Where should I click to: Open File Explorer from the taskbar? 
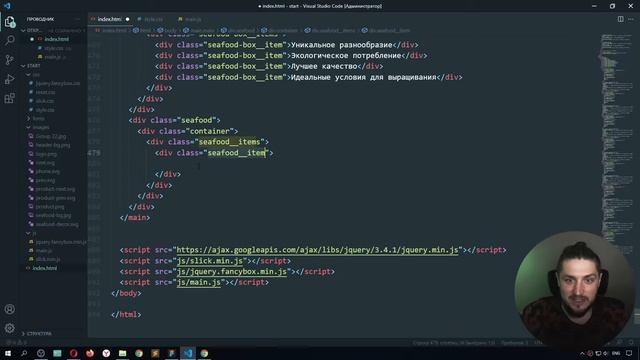coord(122,353)
